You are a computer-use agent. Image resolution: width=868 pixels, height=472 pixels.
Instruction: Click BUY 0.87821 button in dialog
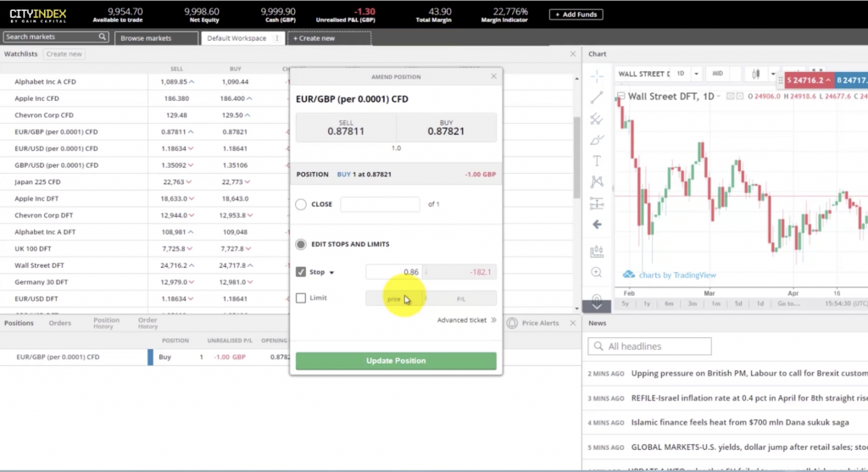point(446,128)
